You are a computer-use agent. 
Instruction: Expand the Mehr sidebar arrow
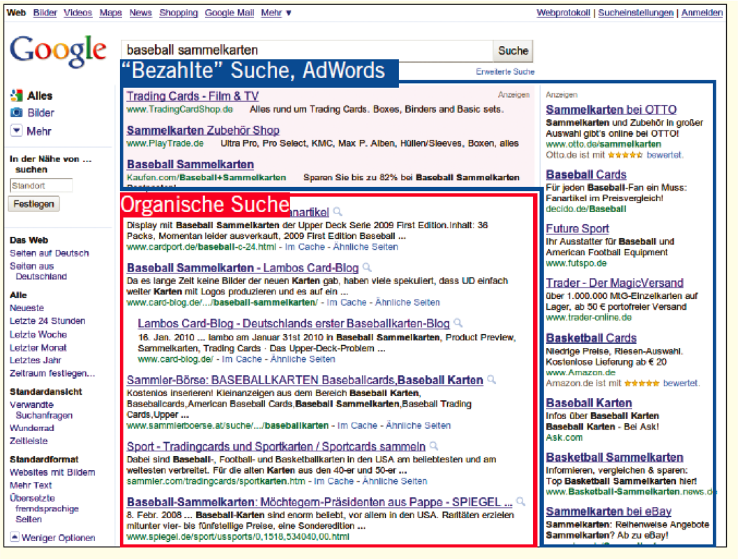pyautogui.click(x=17, y=130)
